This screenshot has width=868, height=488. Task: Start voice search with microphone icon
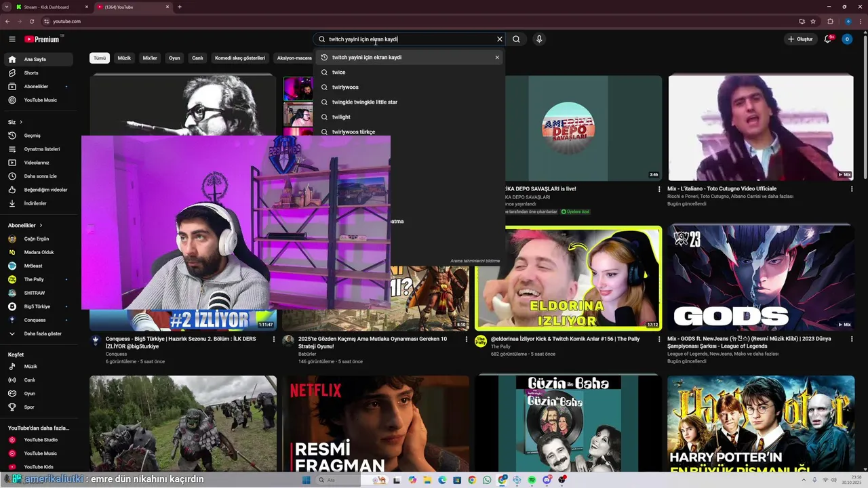click(539, 39)
